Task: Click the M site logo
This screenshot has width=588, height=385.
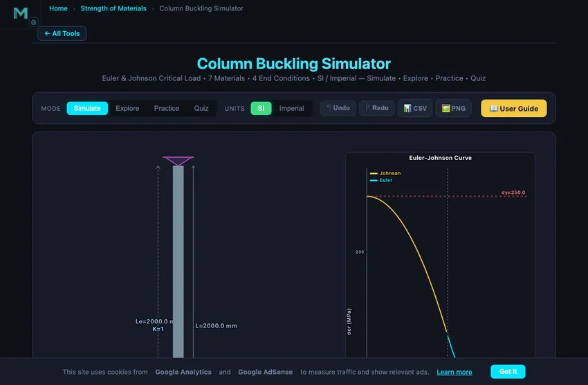Action: pos(20,13)
